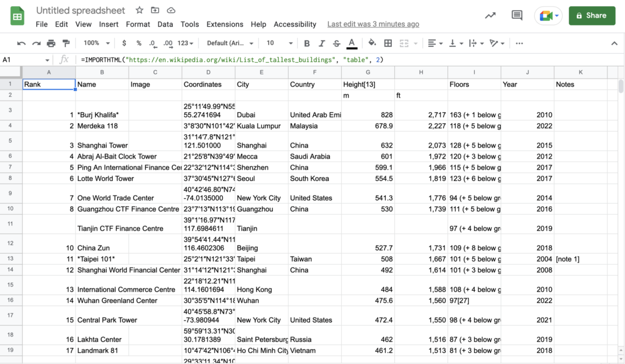Print the spreadsheet
This screenshot has width=625, height=364.
click(51, 43)
